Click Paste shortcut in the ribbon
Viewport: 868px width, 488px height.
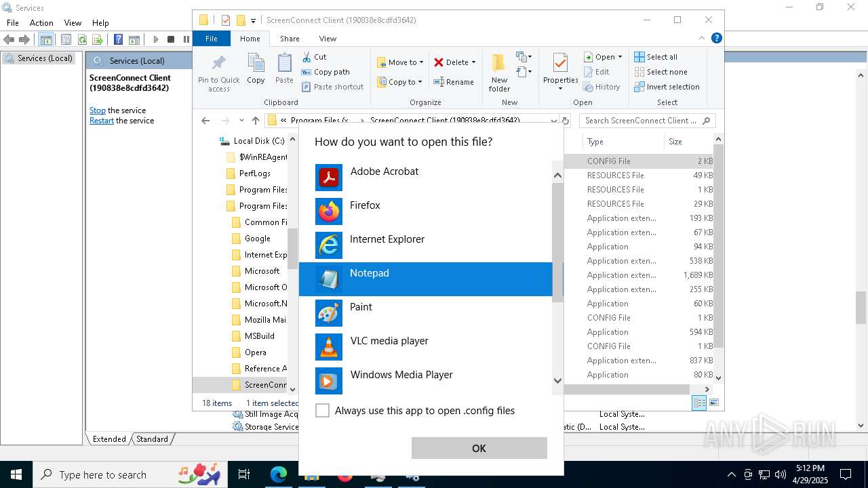333,87
